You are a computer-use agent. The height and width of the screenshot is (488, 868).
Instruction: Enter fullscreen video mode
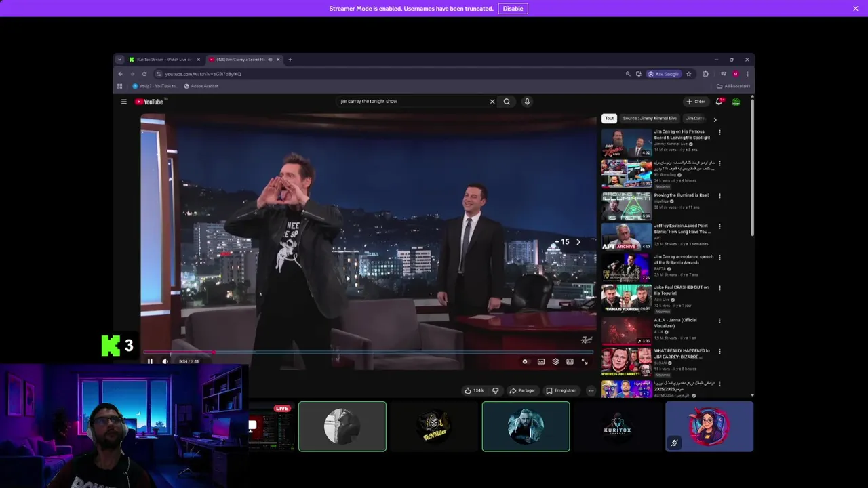[x=585, y=361]
